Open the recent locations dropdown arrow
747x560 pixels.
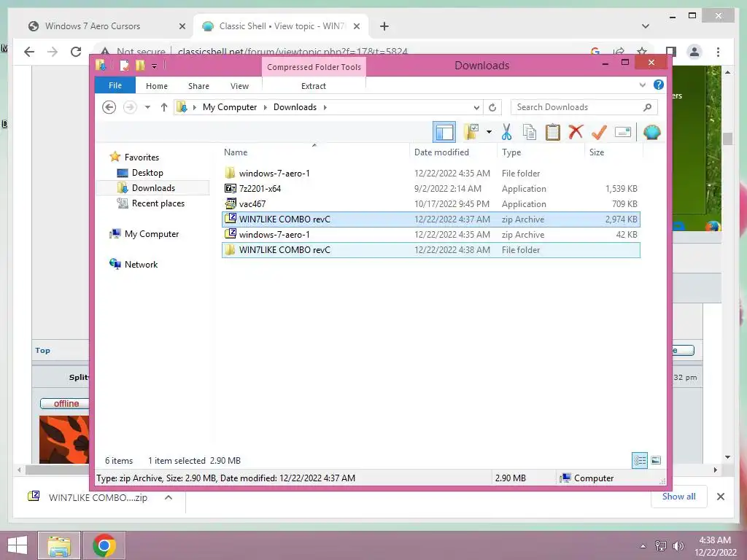point(147,107)
